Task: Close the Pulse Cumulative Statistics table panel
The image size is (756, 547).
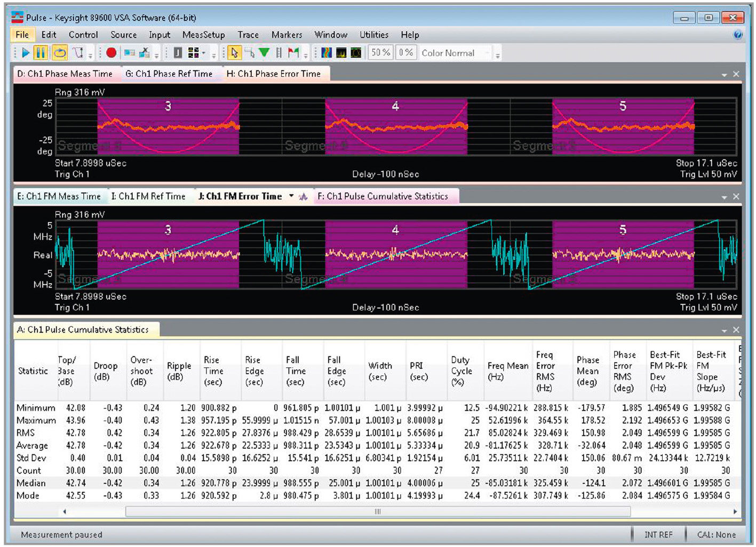Action: point(736,330)
